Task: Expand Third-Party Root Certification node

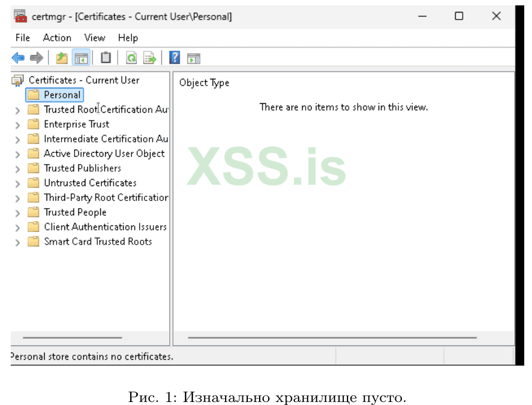Action: click(18, 198)
